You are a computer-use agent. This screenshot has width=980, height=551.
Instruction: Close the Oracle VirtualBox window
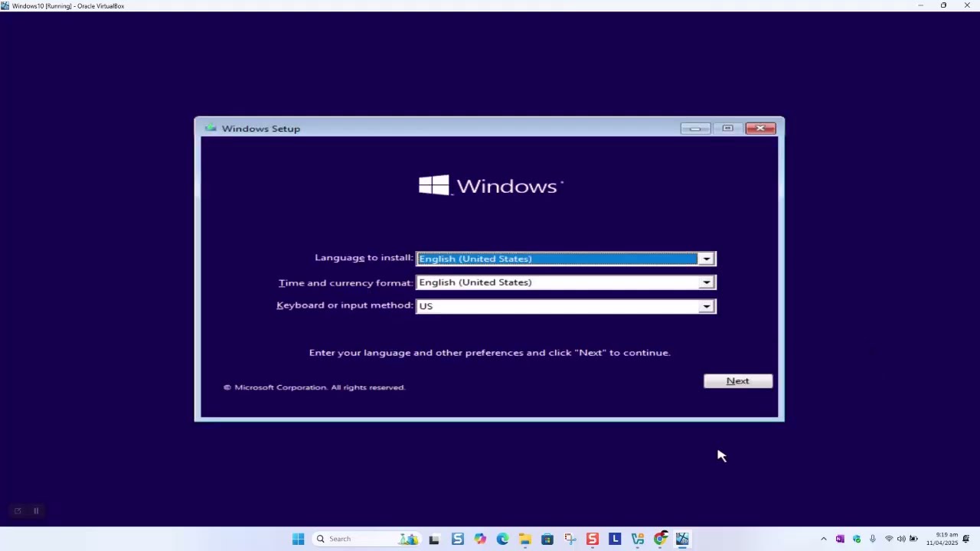click(967, 5)
